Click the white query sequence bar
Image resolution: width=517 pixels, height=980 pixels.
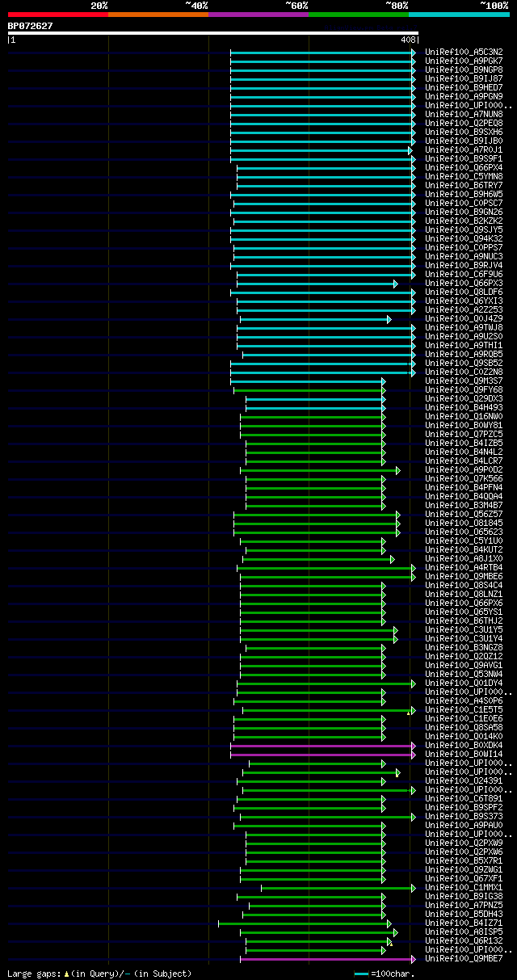click(x=213, y=33)
